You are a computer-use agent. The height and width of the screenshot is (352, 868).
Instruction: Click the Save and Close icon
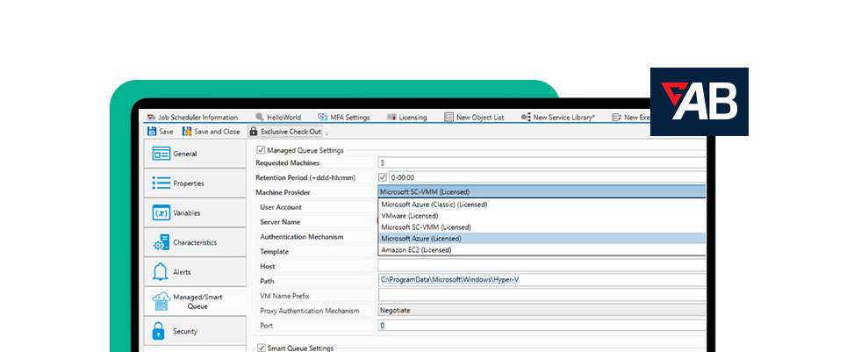click(x=187, y=132)
